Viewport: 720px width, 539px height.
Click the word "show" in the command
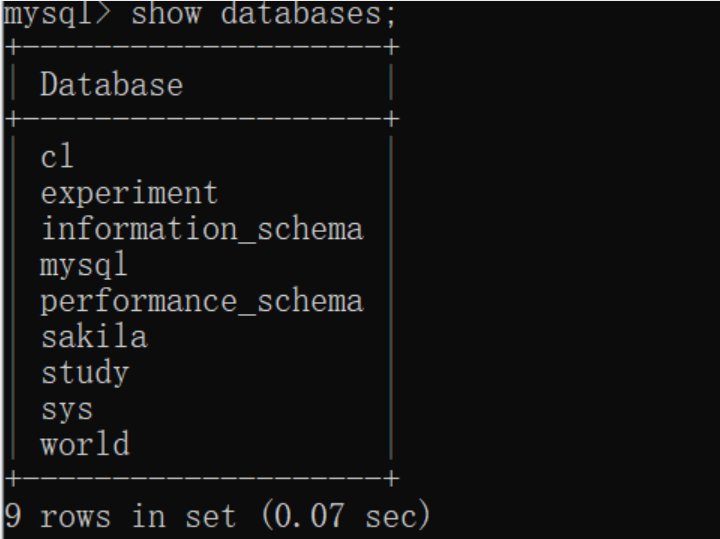[x=166, y=14]
